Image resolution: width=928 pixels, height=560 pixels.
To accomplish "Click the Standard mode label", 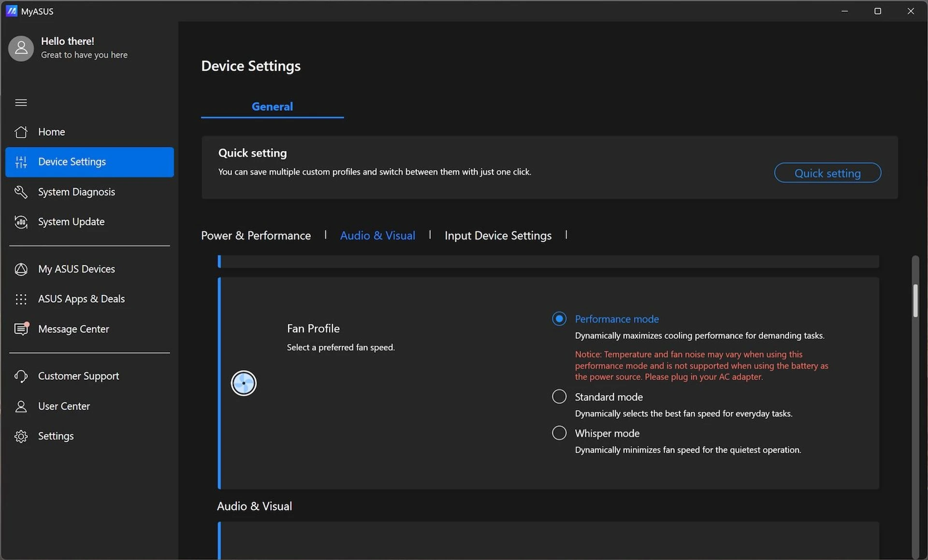I will coord(609,397).
